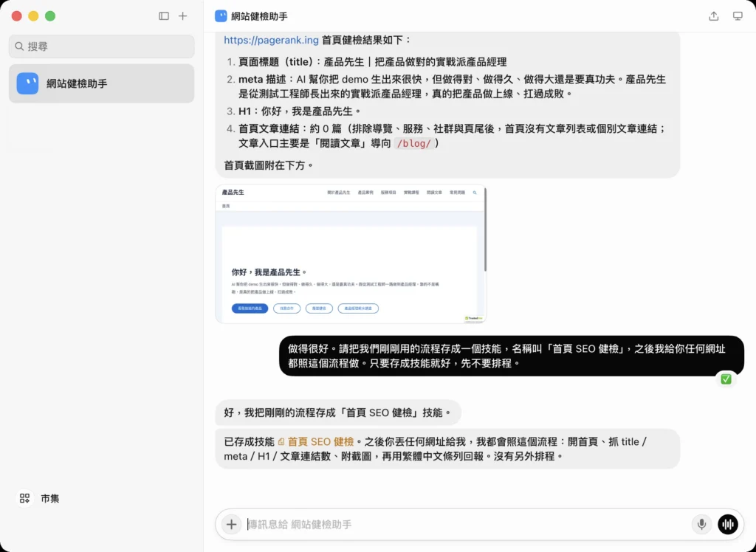The width and height of the screenshot is (756, 552).
Task: Click the search magnifier icon in the sidebar
Action: click(x=19, y=46)
